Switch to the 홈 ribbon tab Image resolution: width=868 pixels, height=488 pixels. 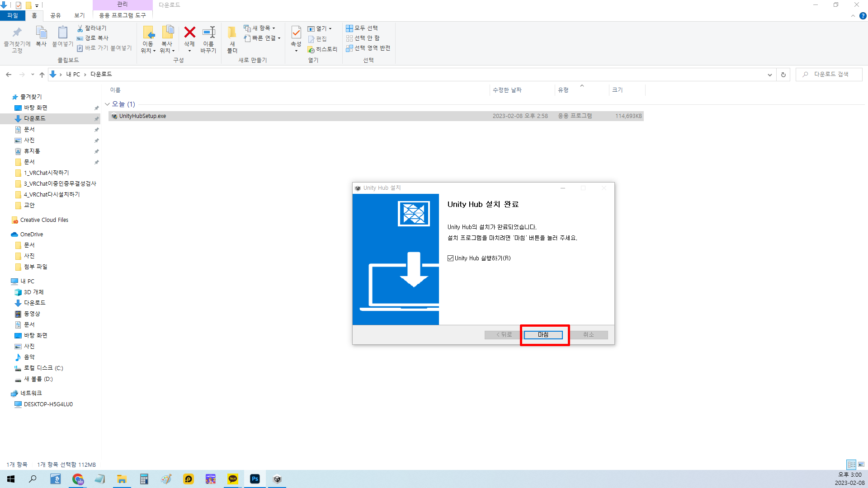pyautogui.click(x=34, y=15)
